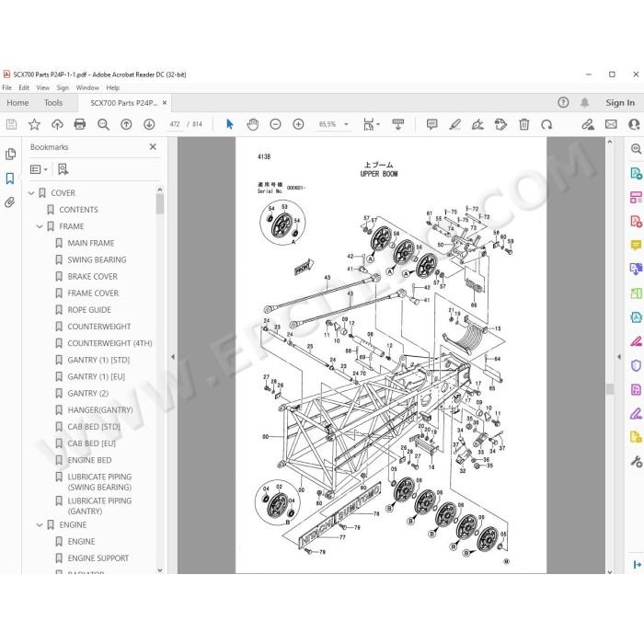Toggle the Page Thumbnails panel

10,154
